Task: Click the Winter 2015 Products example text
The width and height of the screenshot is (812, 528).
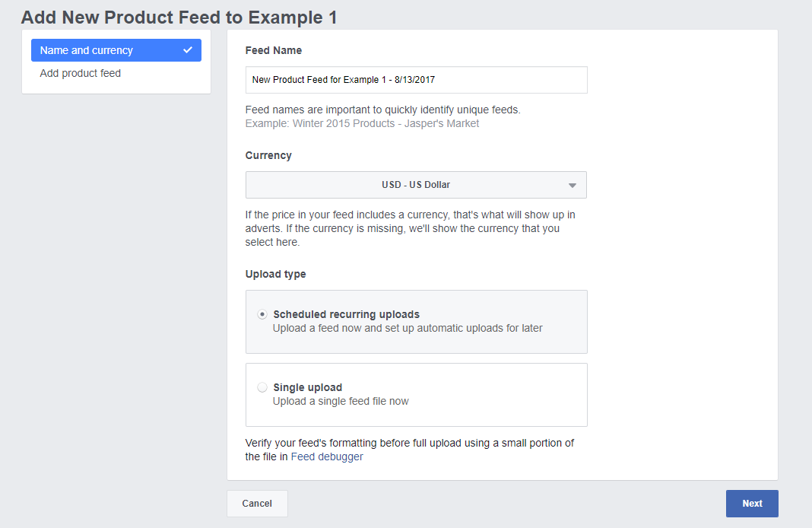Action: [x=362, y=123]
